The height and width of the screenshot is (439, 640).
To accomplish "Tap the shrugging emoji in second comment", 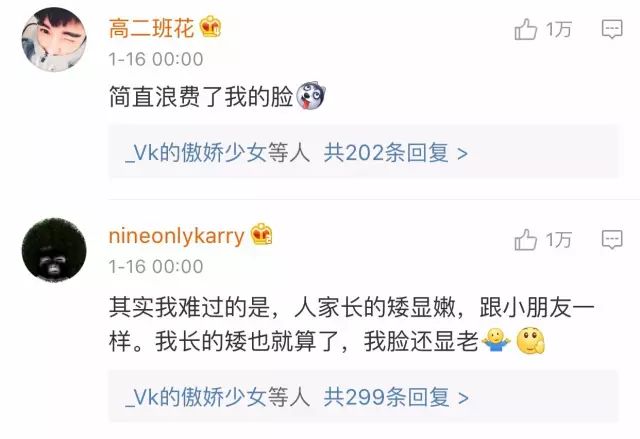I will pos(496,340).
